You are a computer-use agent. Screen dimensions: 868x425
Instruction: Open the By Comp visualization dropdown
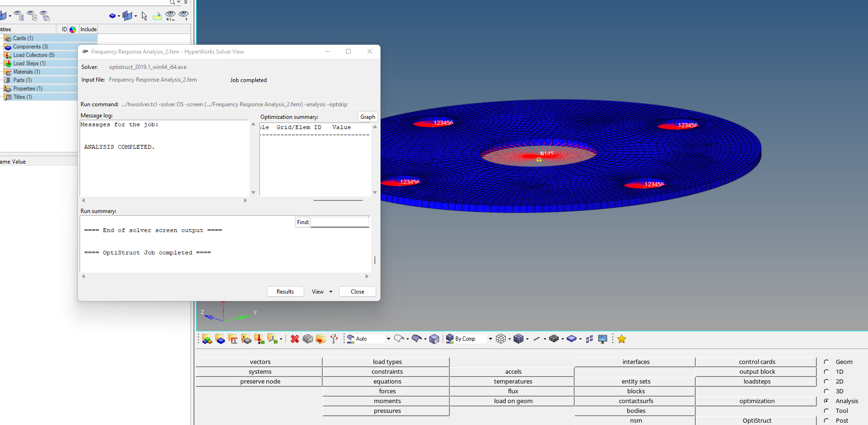pos(490,339)
